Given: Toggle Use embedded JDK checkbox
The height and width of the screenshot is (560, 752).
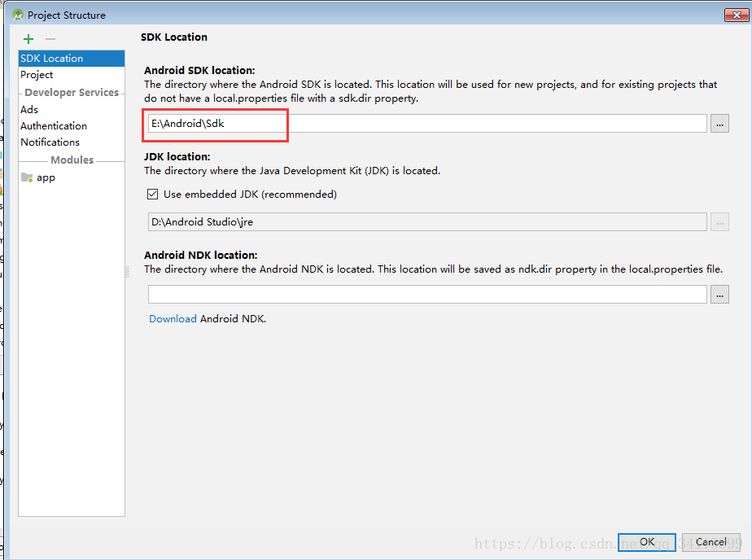Looking at the screenshot, I should 152,195.
